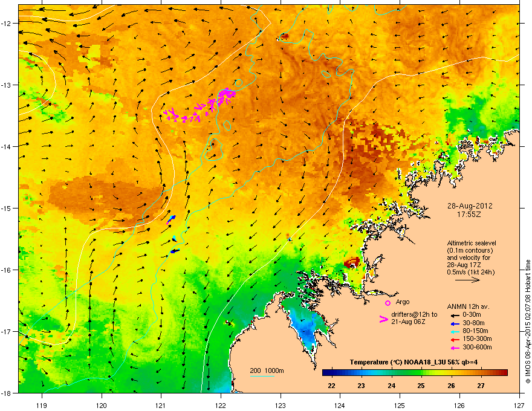This screenshot has height=411, width=532.
Task: Click the longitude axis label 123
Action: tap(281, 405)
